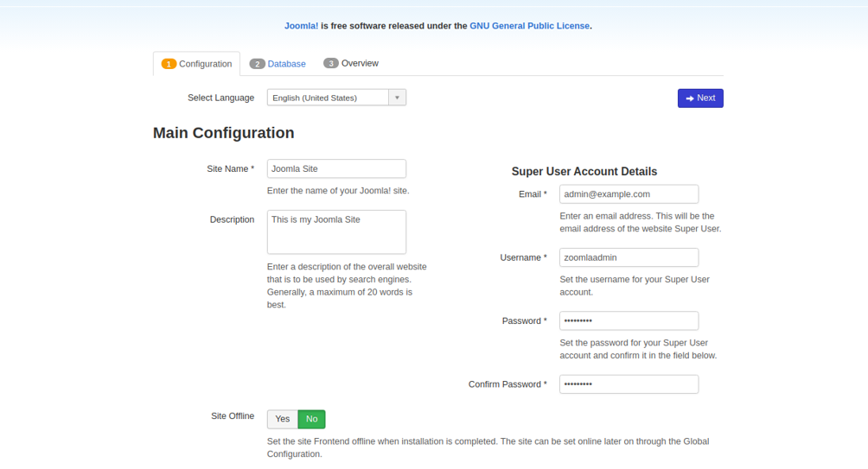This screenshot has height=469, width=868.
Task: Click the Email input field
Action: 629,194
